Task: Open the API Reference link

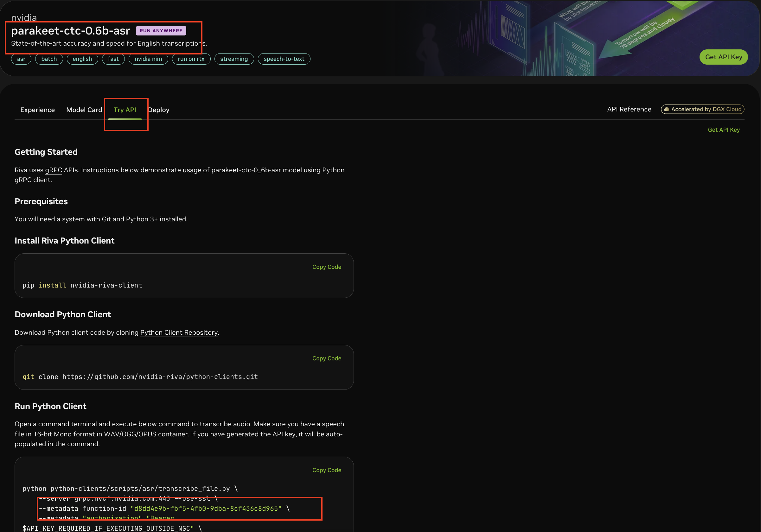Action: coord(629,109)
